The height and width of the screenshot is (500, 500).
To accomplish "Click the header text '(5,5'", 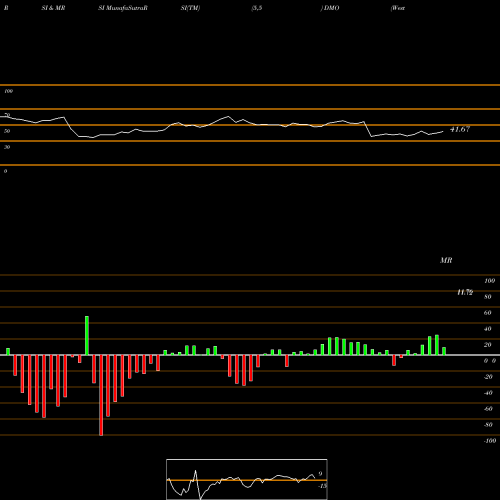I will [257, 8].
